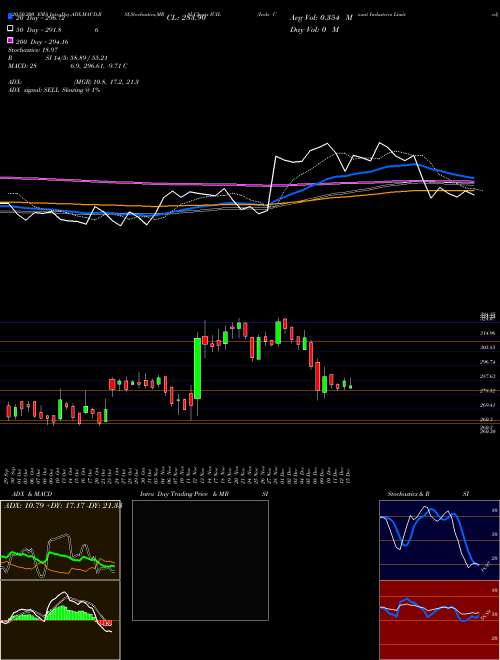Viewport: 500px width, 660px height.
Task: Click the blue 20 Day EMA legend swatch
Action: click(10, 17)
